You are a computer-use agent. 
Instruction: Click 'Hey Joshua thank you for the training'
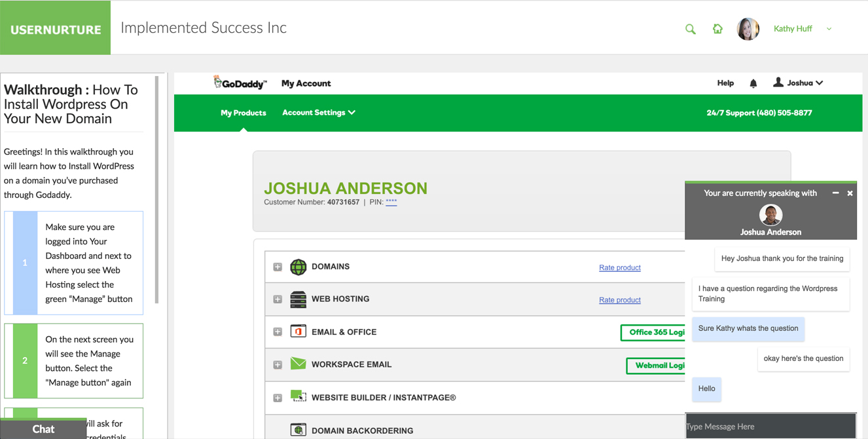click(x=782, y=258)
